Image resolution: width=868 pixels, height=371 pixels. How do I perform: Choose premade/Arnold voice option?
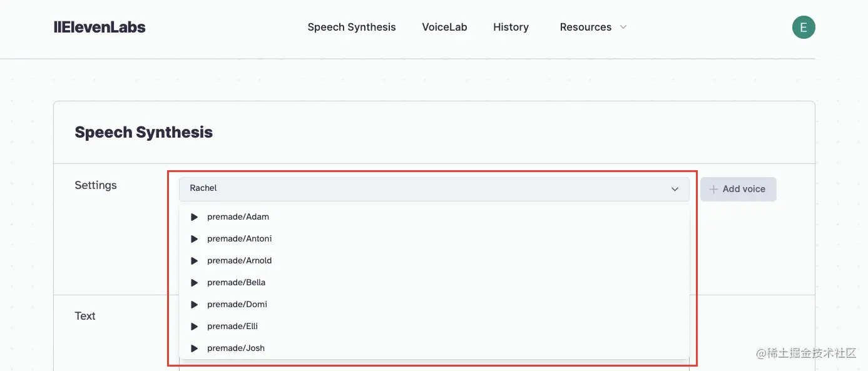coord(434,261)
